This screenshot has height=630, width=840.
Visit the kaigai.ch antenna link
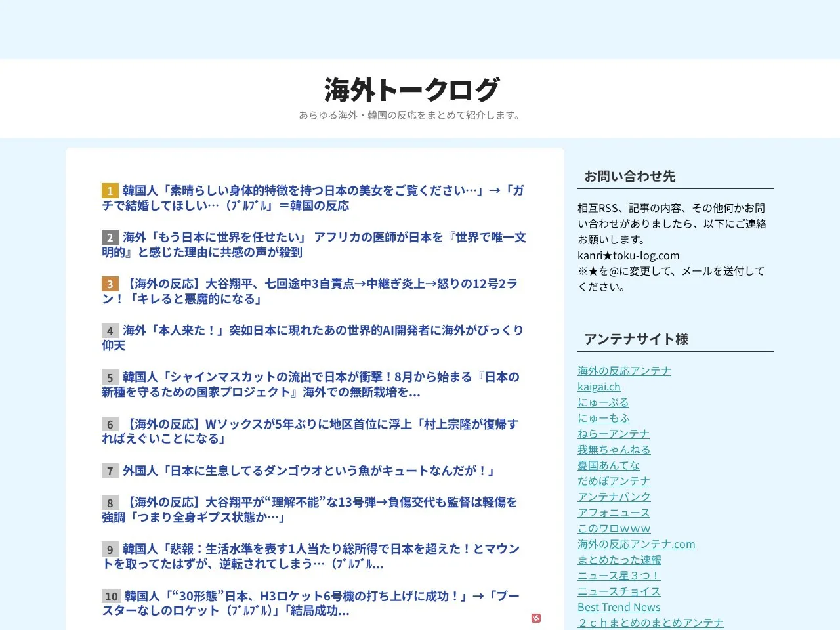tap(598, 387)
